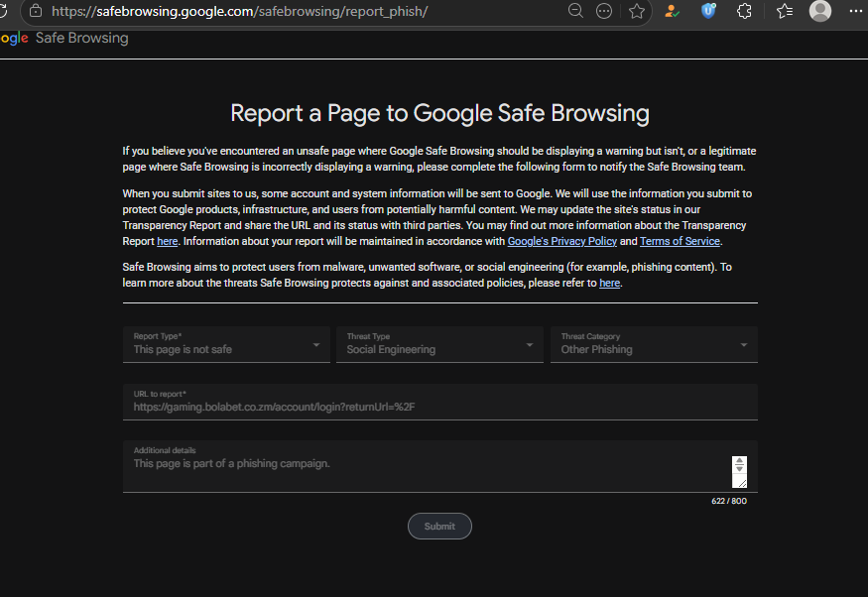Open the Threat Category dropdown
Screen dimensions: 868x597
pyautogui.click(x=654, y=344)
